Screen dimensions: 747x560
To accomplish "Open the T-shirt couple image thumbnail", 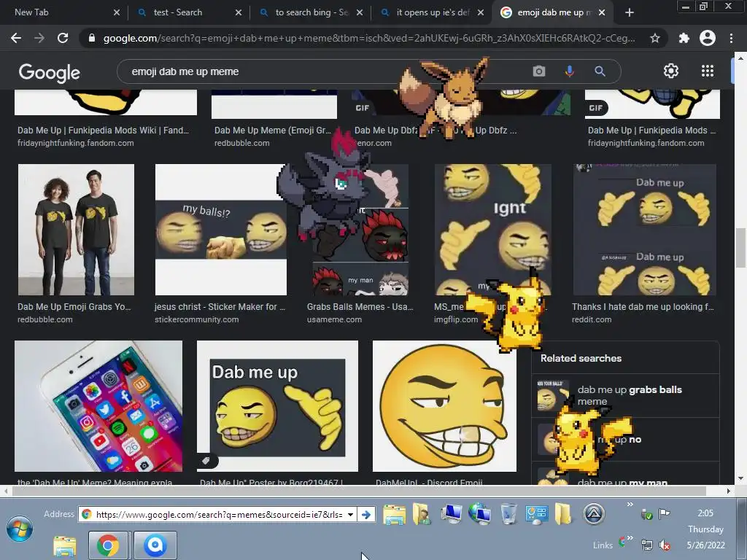I will (76, 230).
